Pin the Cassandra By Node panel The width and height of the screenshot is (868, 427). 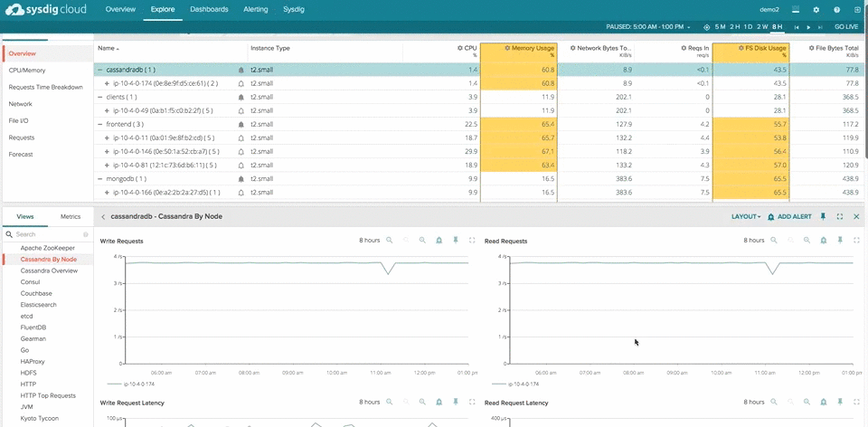[x=823, y=216]
